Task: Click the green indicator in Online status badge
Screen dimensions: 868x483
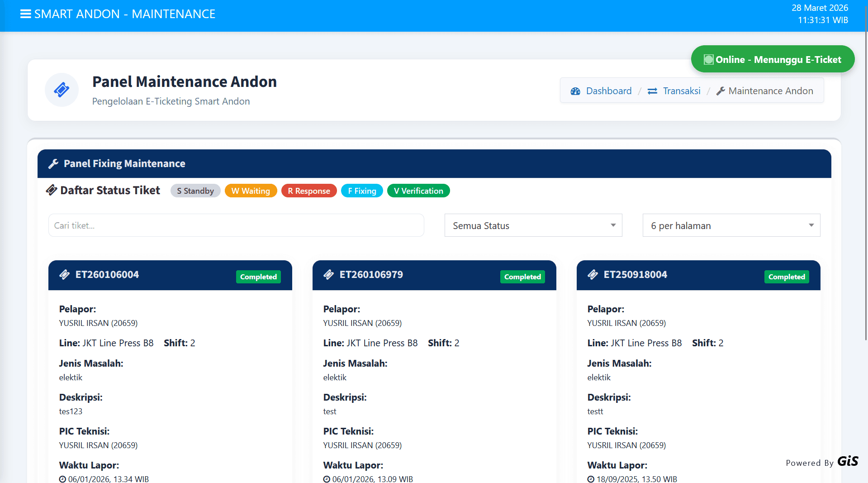Action: coord(708,59)
